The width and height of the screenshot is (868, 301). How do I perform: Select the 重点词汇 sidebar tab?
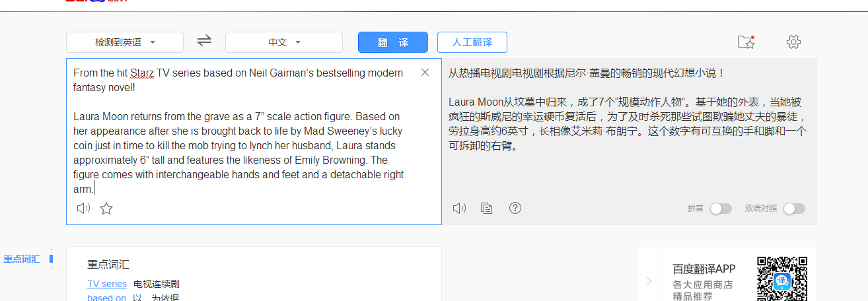[22, 259]
